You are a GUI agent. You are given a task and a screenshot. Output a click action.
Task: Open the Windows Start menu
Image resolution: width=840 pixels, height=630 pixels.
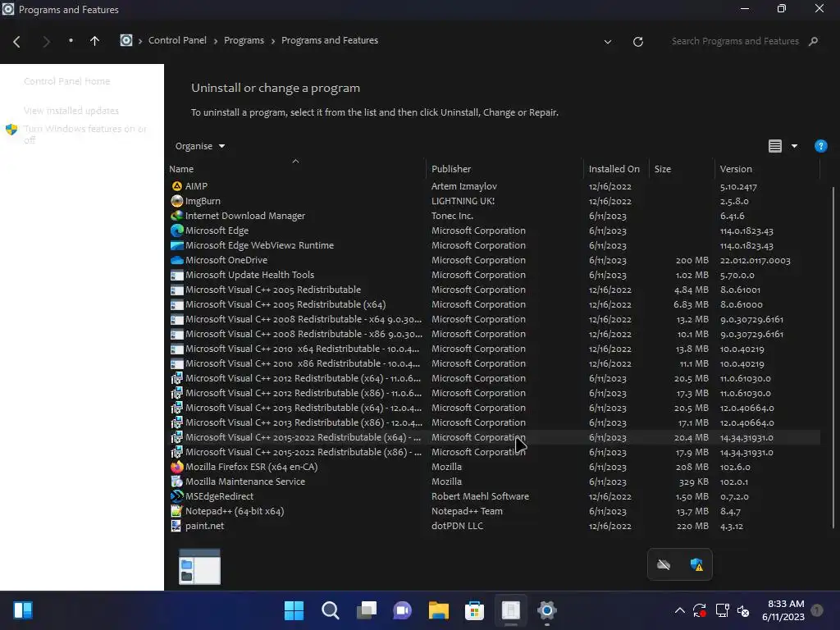coord(294,610)
